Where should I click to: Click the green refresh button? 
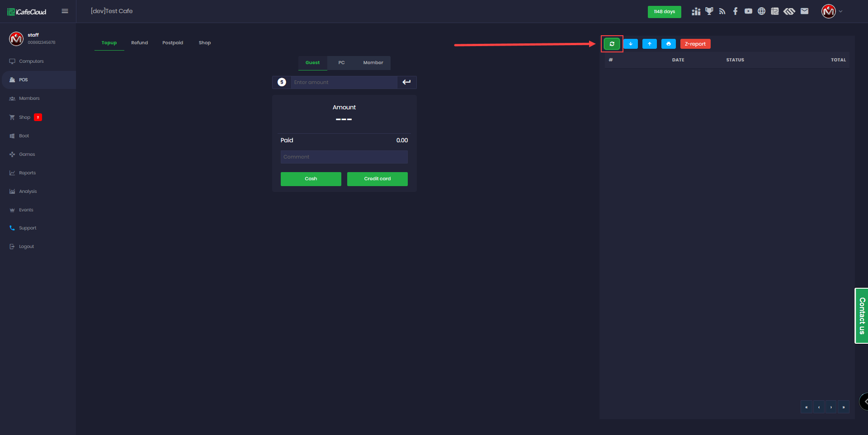tap(612, 44)
